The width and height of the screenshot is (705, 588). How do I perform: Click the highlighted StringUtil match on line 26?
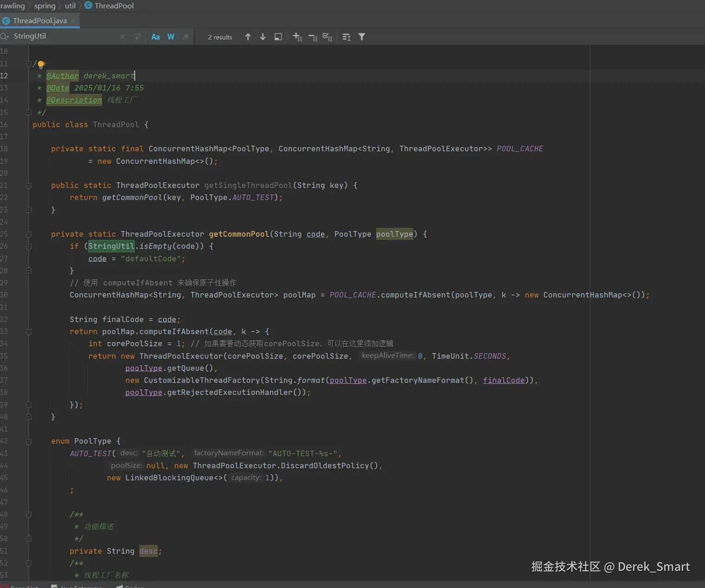coord(111,246)
